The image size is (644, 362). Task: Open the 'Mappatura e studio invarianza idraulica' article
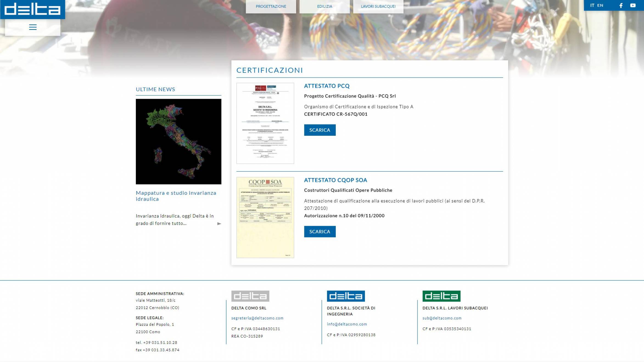tap(176, 196)
